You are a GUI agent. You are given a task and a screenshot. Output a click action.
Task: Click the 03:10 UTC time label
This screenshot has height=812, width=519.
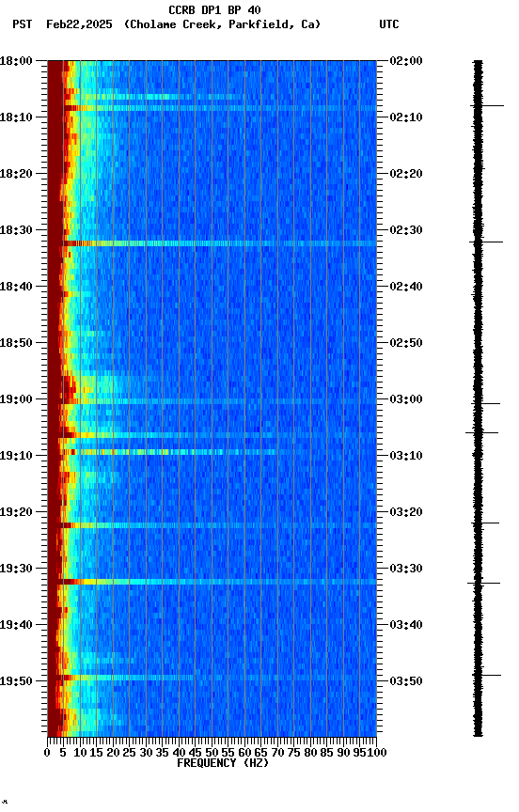pos(406,456)
